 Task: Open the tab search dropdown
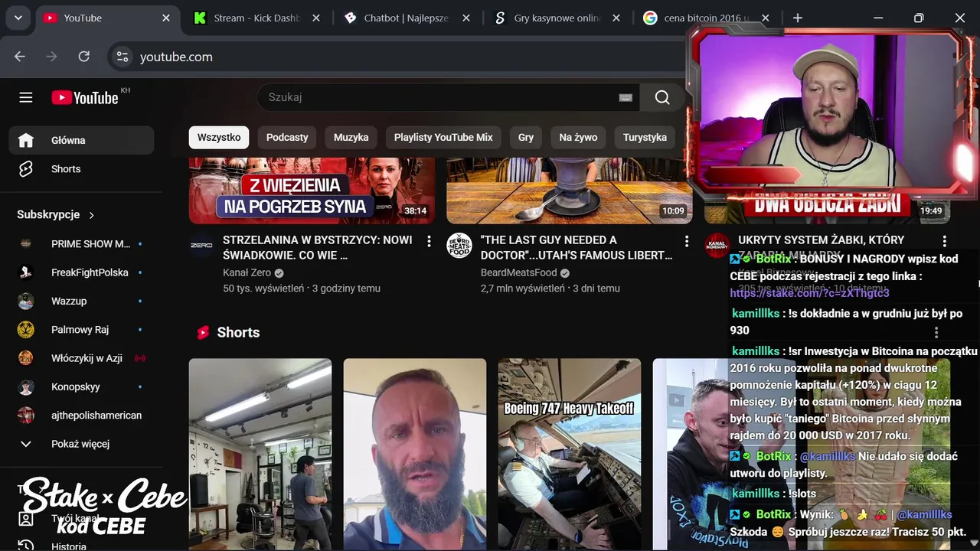pyautogui.click(x=18, y=18)
